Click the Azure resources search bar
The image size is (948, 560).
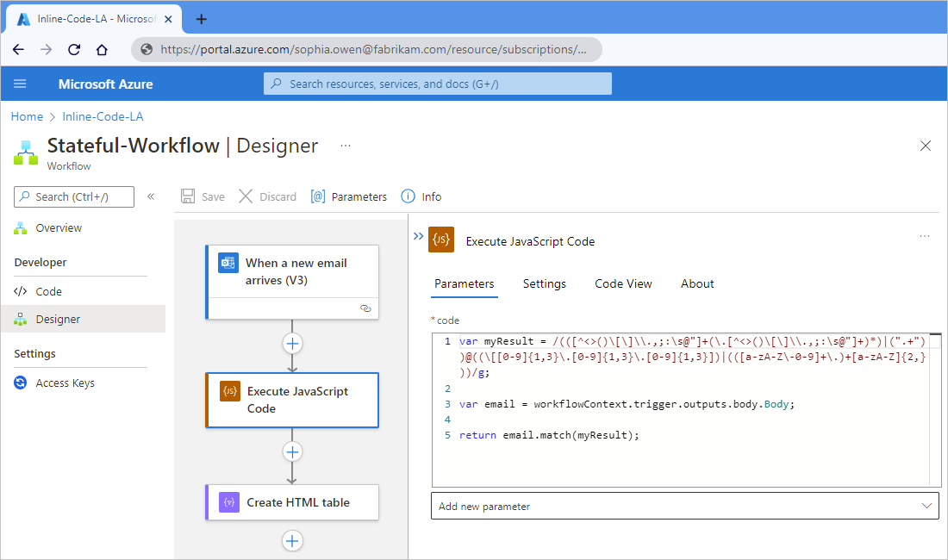pyautogui.click(x=437, y=84)
